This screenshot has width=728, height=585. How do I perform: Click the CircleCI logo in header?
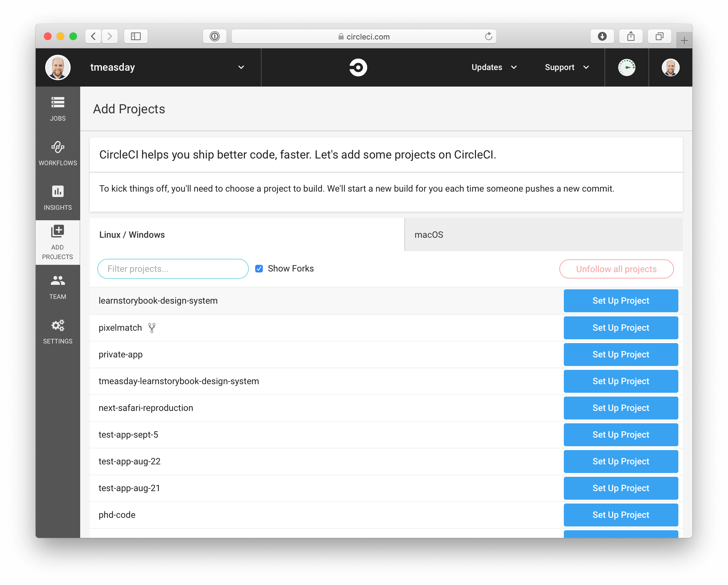358,67
